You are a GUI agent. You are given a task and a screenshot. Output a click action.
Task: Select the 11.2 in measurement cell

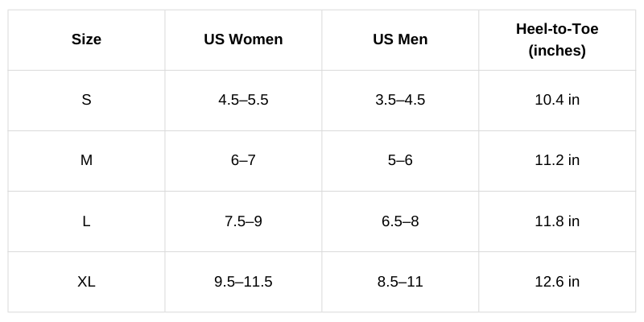557,160
